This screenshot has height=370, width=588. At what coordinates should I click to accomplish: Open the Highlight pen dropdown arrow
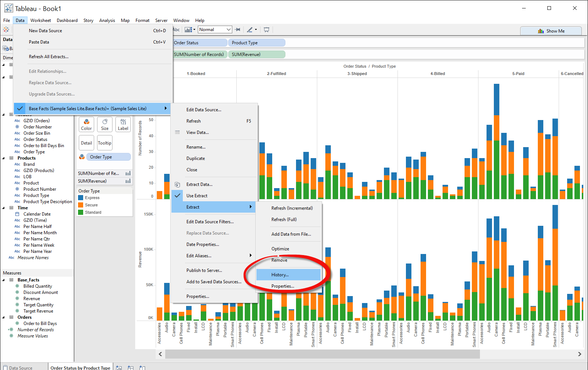(256, 30)
